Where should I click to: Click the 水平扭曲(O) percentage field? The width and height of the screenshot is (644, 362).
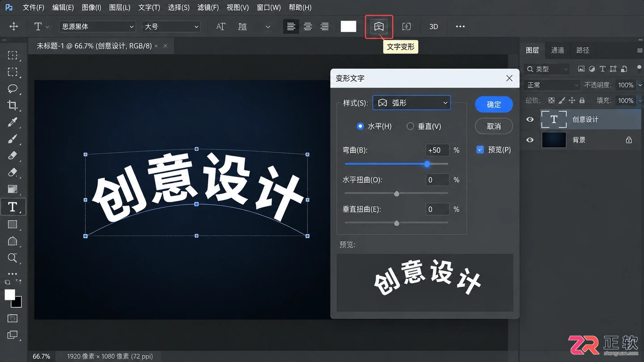[x=437, y=180]
